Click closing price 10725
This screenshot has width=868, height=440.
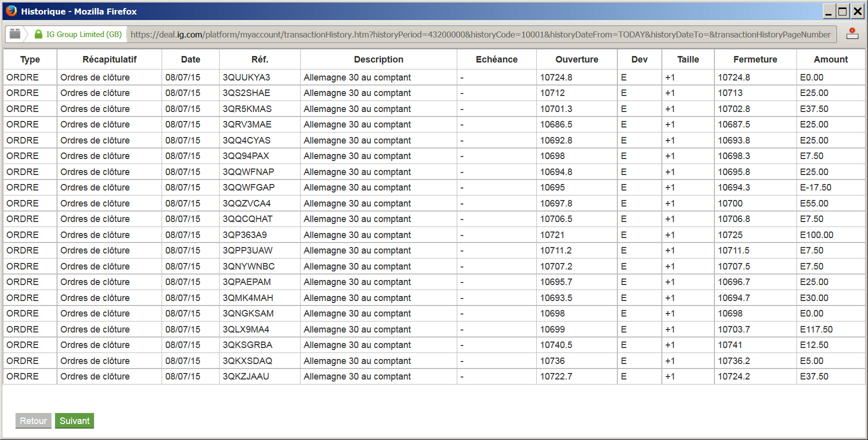[x=730, y=235]
